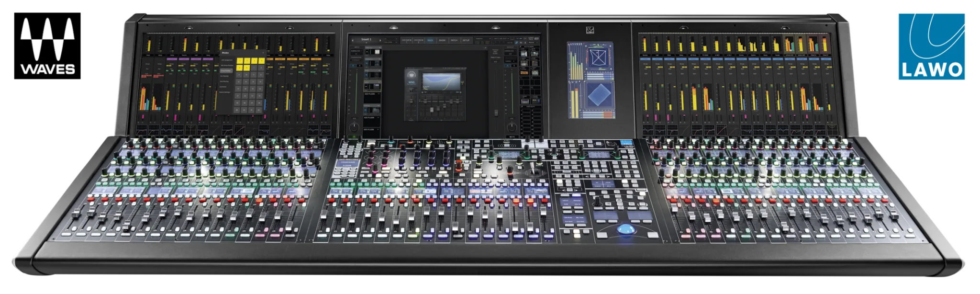Switch to the PATCH tab

tap(454, 41)
